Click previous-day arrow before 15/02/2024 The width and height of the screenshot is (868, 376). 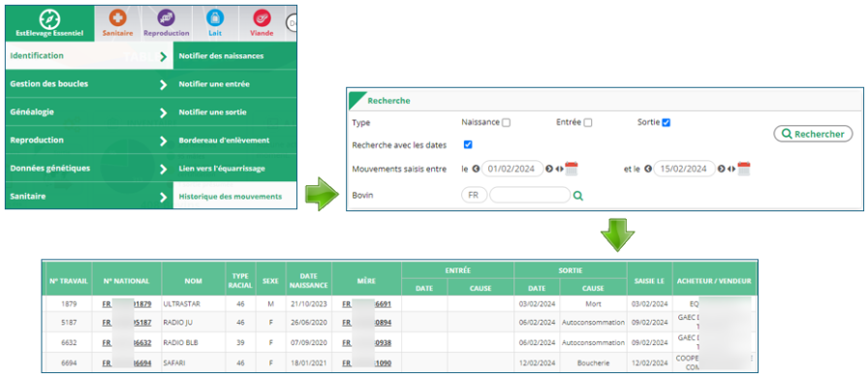click(648, 169)
